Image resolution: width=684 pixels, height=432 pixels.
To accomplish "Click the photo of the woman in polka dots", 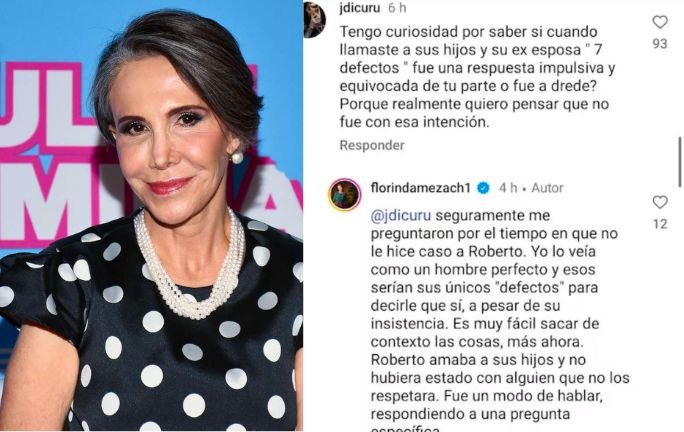I will click(x=151, y=216).
